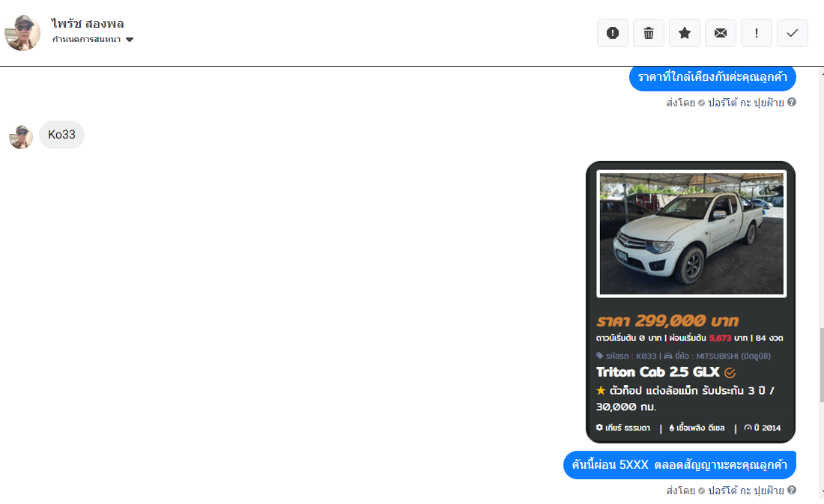Click the Triton Cab 2.5 GLX title
The image size is (824, 504).
coord(658,372)
